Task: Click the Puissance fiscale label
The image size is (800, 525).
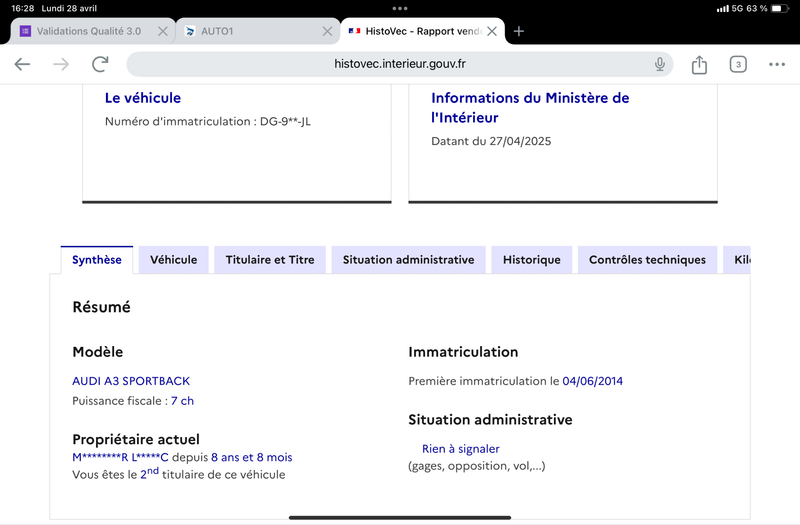Action: pos(120,401)
